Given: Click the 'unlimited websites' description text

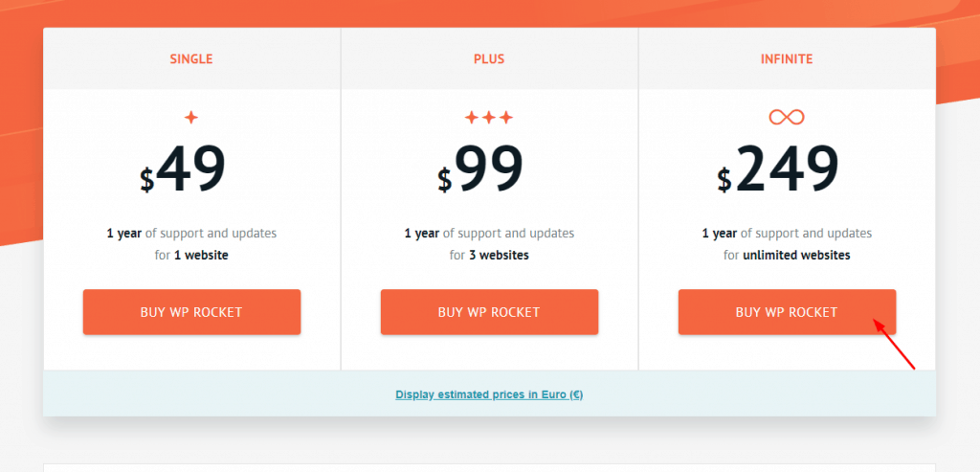Looking at the screenshot, I should (x=796, y=256).
